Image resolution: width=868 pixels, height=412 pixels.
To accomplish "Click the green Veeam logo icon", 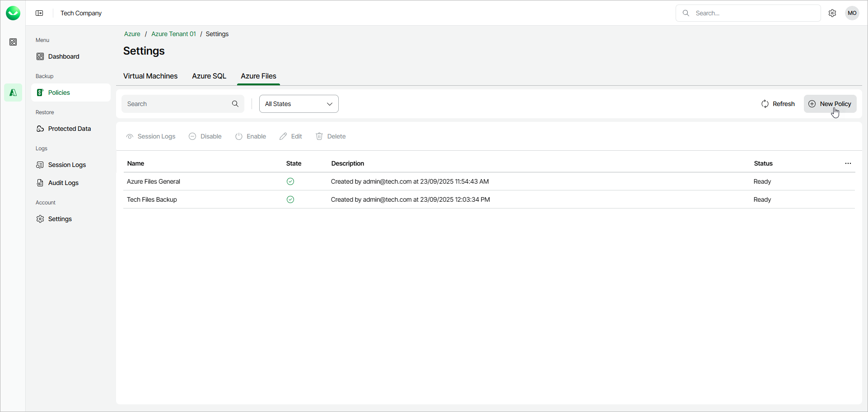I will pos(13,13).
